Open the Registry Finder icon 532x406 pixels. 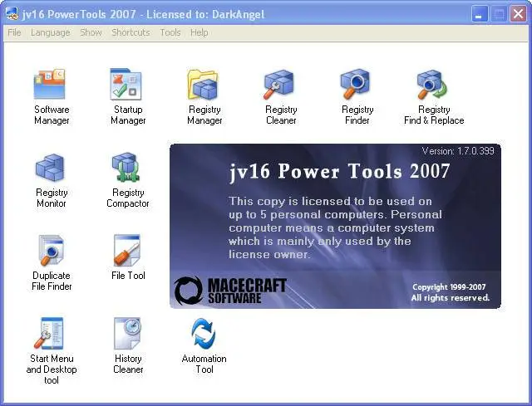356,85
